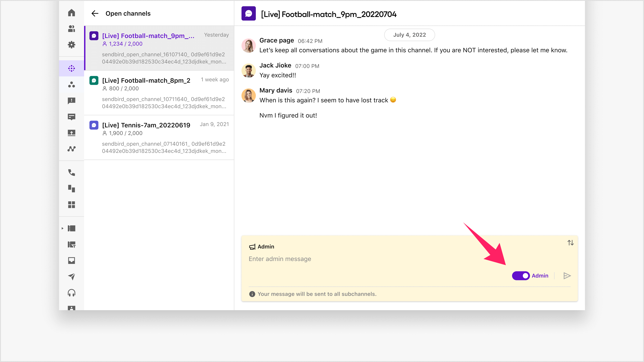644x362 pixels.
Task: Turn off the Admin message toggle
Action: coord(521,276)
